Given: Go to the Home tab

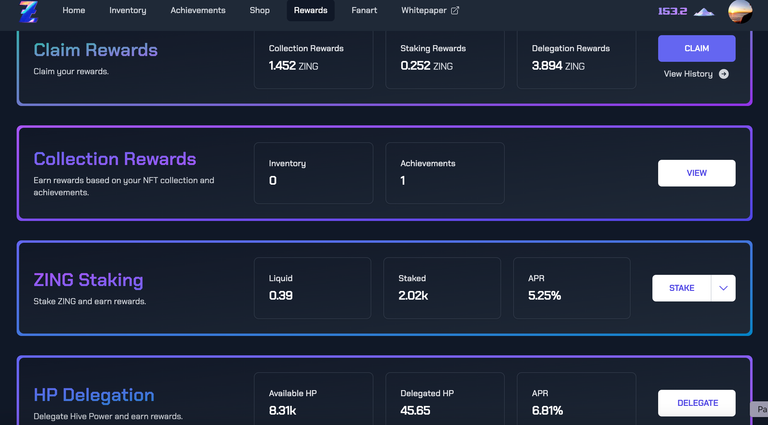Looking at the screenshot, I should (73, 10).
